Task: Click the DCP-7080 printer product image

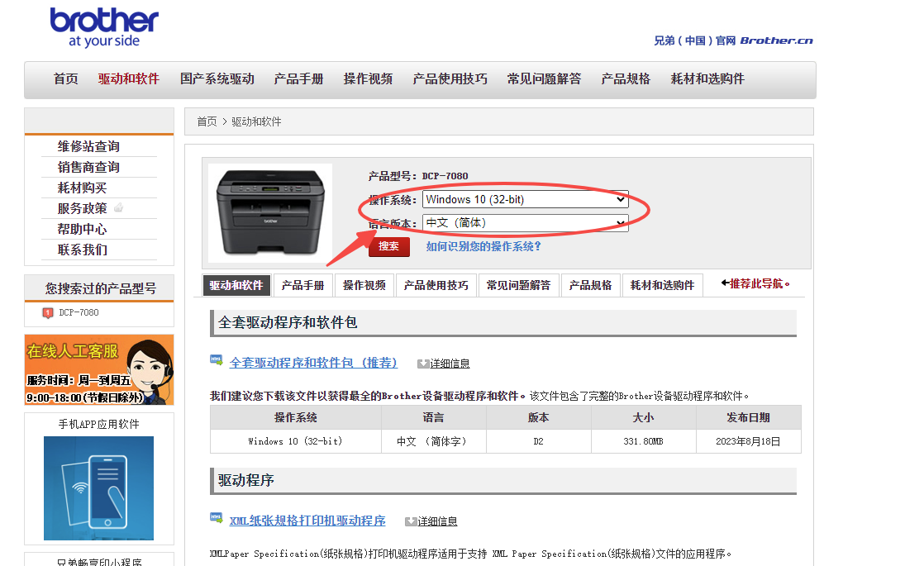Action: 270,211
